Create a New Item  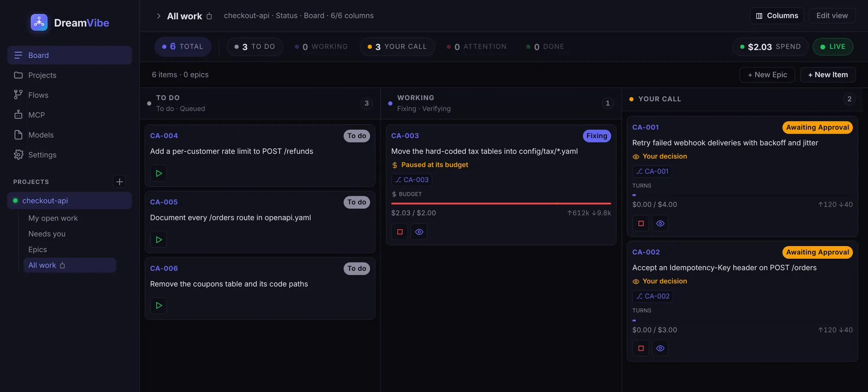click(828, 75)
